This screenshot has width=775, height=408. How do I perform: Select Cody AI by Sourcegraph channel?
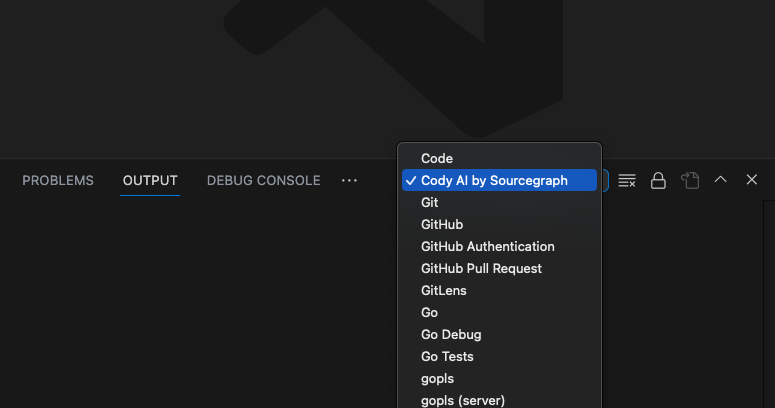pyautogui.click(x=499, y=180)
